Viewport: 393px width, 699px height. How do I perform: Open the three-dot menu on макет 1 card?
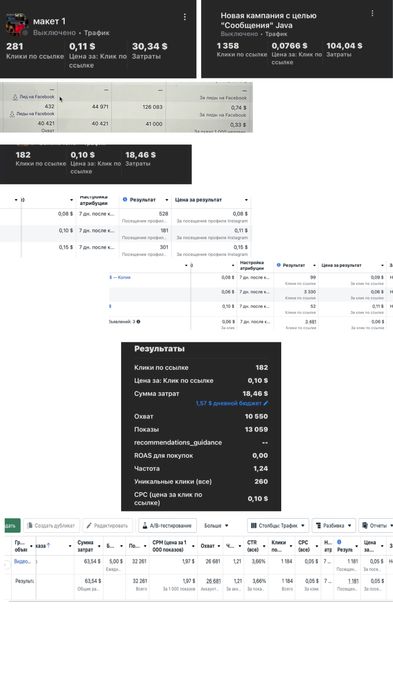tap(185, 17)
